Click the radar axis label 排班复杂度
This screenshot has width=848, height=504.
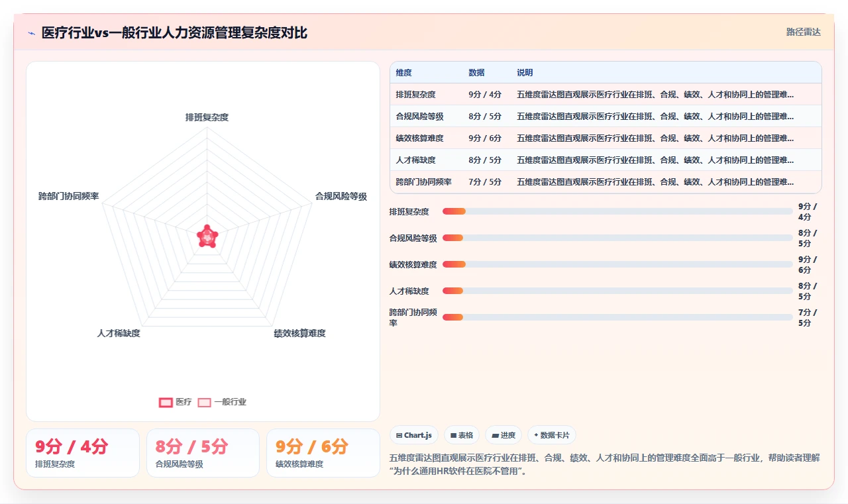pyautogui.click(x=207, y=117)
